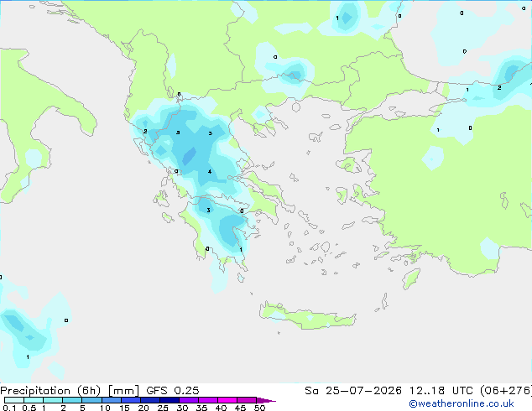Click the 0.1–0.5 mm legend swatch

pos(14,400)
